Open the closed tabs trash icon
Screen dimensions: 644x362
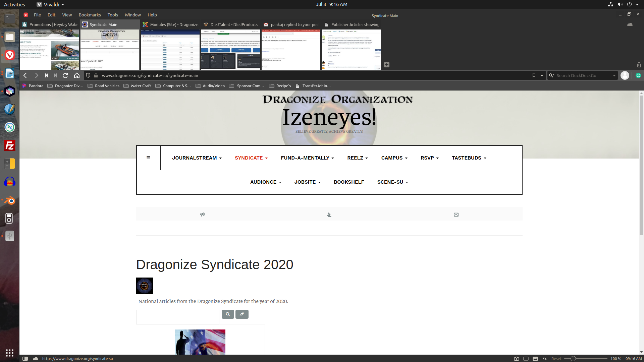point(639,65)
